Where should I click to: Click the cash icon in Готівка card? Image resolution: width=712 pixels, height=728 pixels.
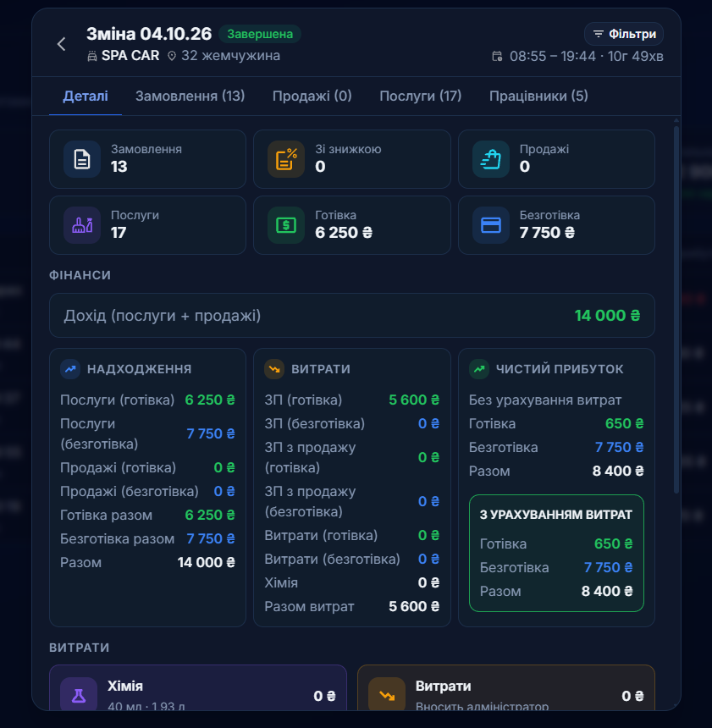coord(286,225)
